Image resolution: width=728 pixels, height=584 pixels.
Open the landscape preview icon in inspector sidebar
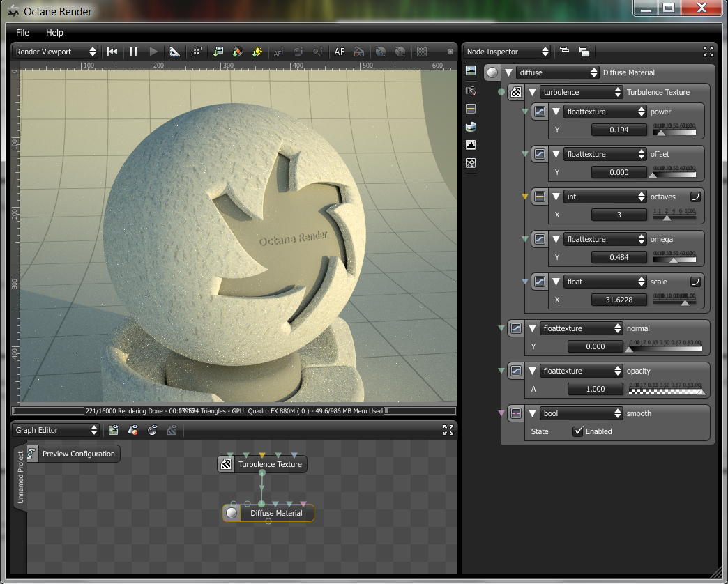470,70
